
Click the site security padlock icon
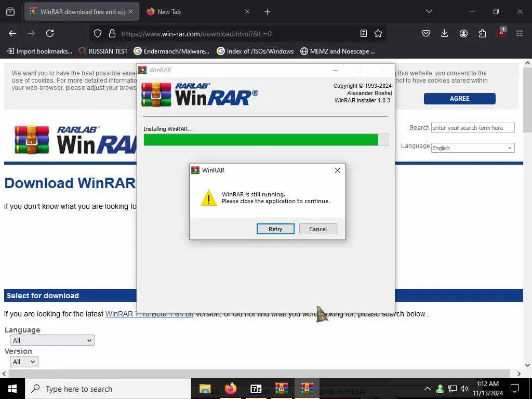(112, 34)
